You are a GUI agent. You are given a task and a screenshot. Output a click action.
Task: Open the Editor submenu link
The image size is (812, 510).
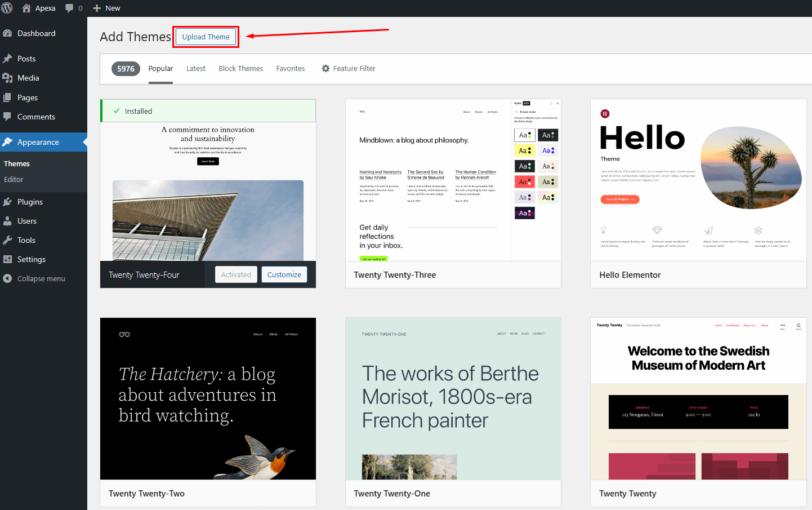click(14, 179)
